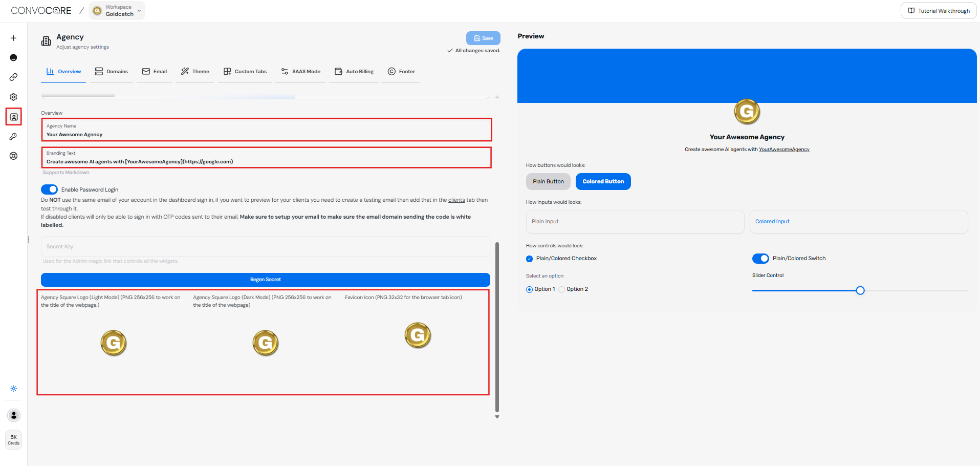Screen dimensions: 980x466
Task: Disable the Enable Password Login toggle
Action: [x=49, y=189]
